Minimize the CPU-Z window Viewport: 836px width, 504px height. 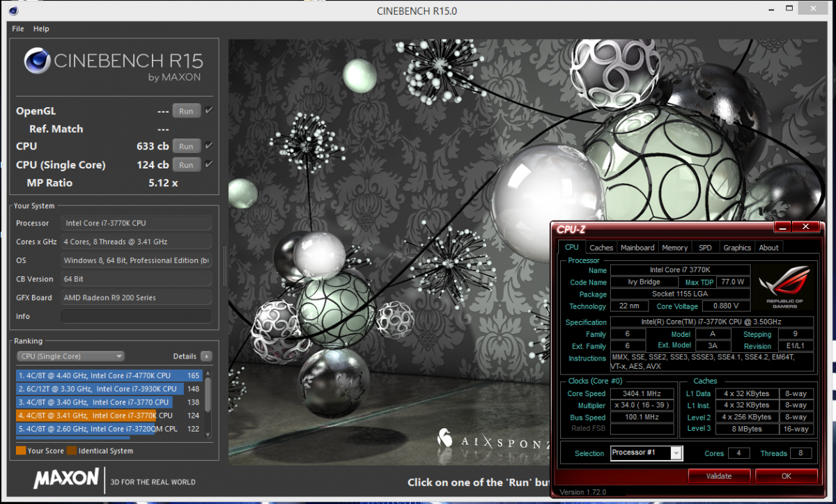click(x=783, y=227)
